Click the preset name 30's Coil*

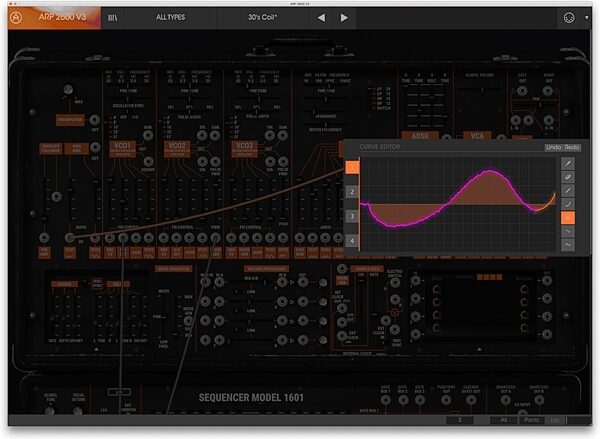coord(262,17)
